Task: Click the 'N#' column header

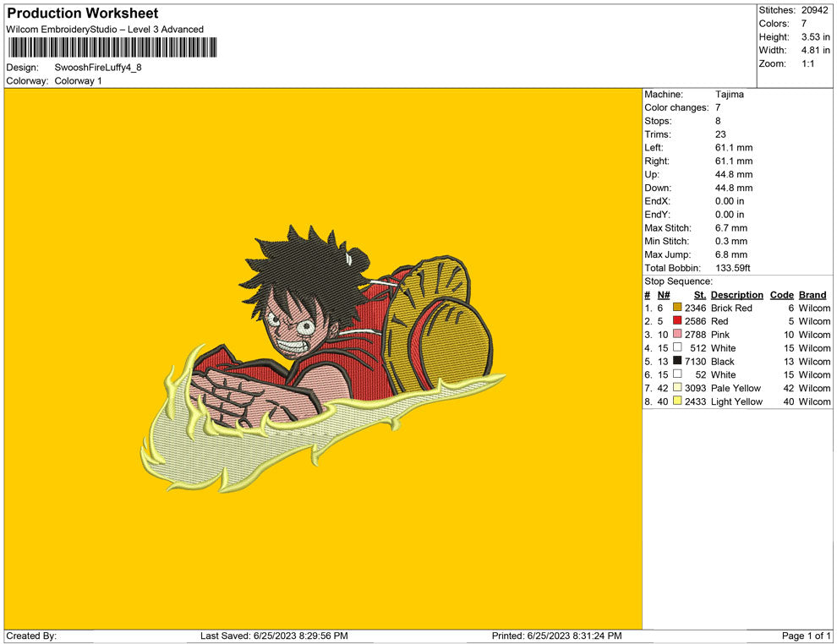Action: tap(664, 295)
